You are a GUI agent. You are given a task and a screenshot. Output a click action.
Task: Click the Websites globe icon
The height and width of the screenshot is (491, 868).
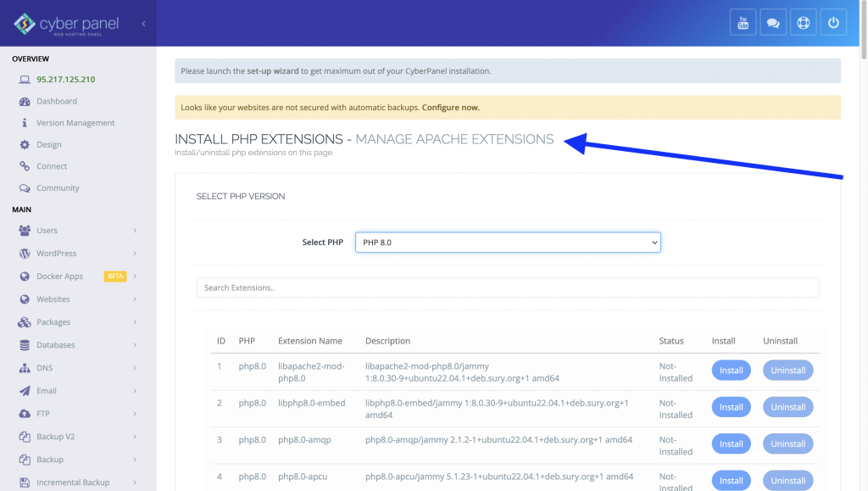click(x=25, y=299)
